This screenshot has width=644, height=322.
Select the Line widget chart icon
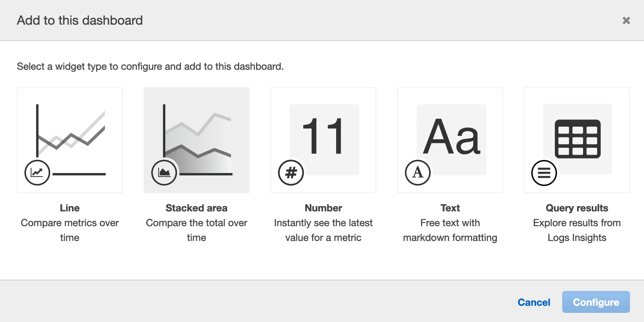click(37, 173)
